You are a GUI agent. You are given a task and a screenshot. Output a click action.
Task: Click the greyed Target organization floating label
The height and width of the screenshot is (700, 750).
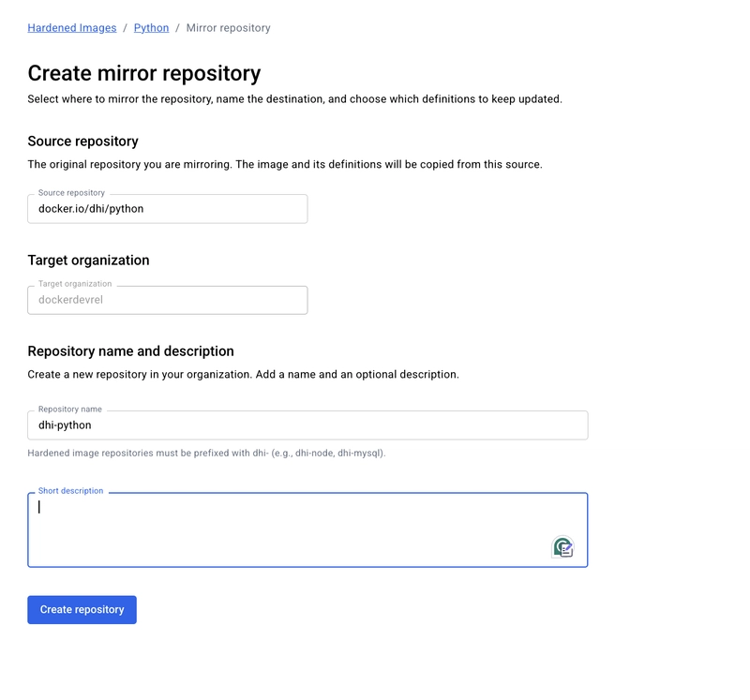point(75,284)
